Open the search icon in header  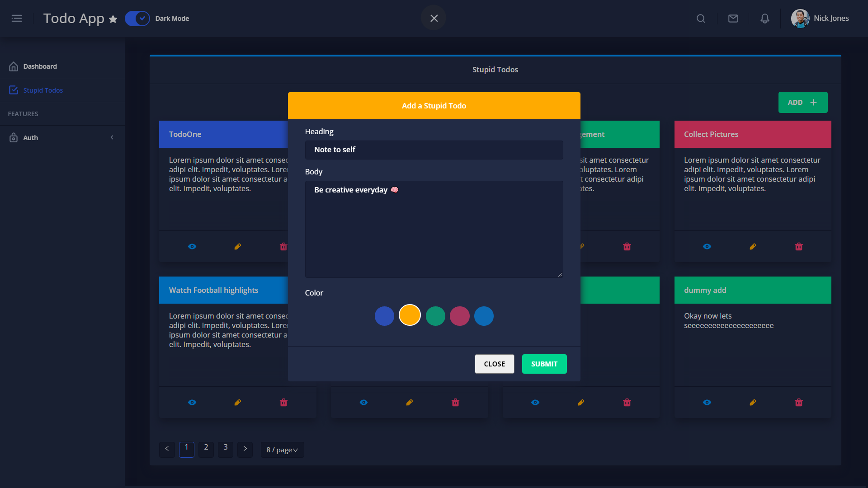point(701,19)
